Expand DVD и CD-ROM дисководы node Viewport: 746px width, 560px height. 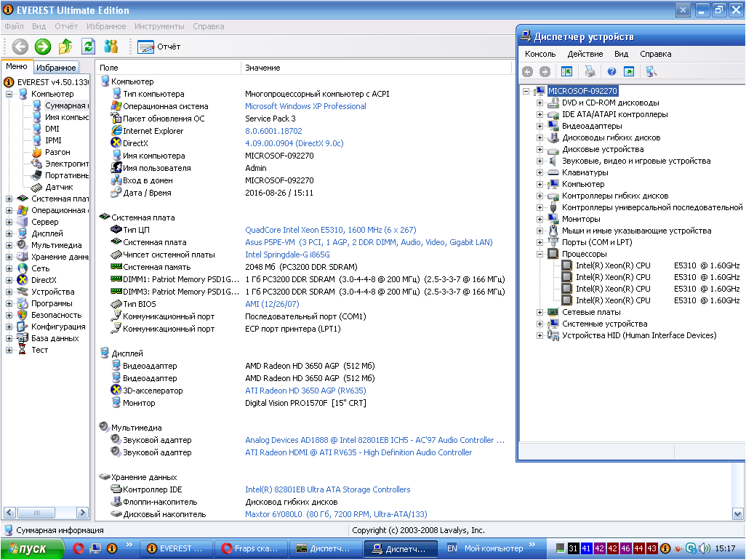540,103
